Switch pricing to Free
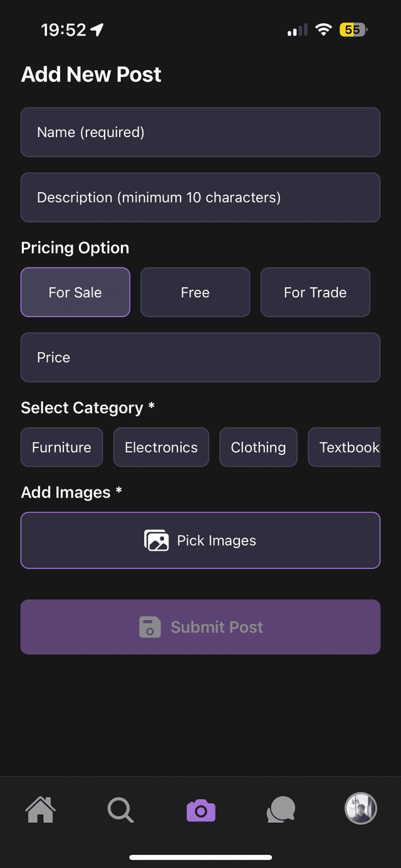 coord(195,292)
